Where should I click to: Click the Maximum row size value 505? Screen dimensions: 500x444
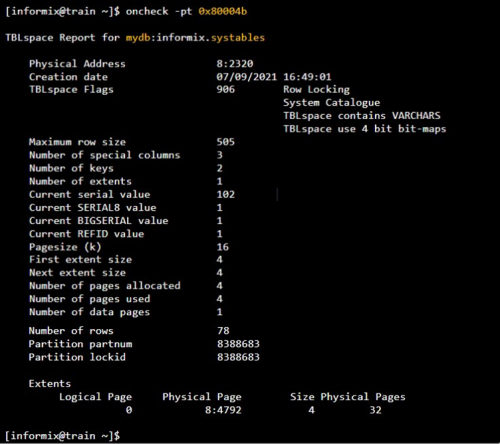(x=226, y=142)
